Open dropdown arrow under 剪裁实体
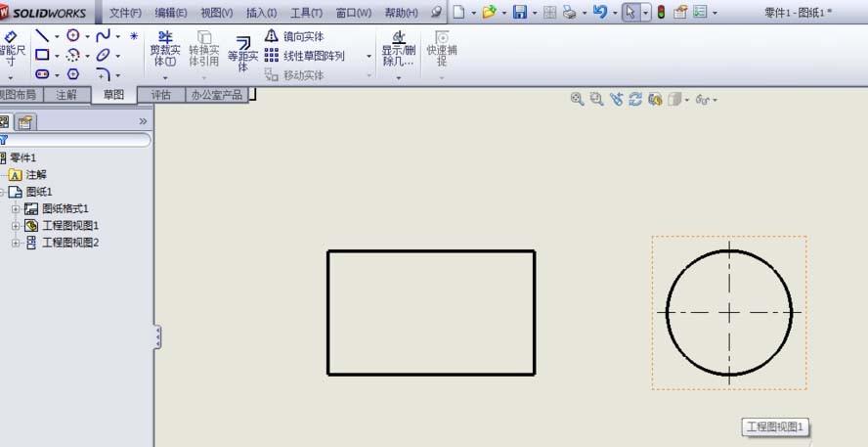 coord(165,77)
